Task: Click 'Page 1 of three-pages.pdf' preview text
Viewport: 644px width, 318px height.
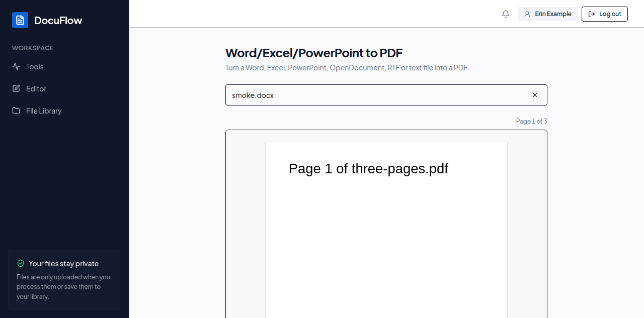Action: (368, 169)
